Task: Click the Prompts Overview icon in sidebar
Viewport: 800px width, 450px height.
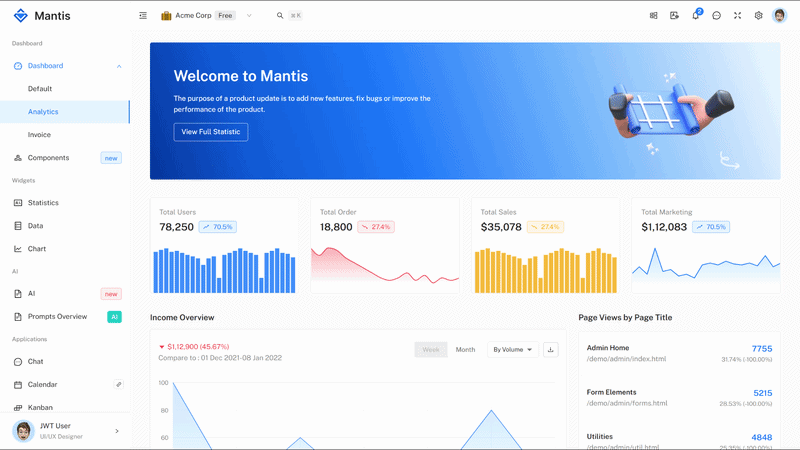Action: tap(18, 316)
